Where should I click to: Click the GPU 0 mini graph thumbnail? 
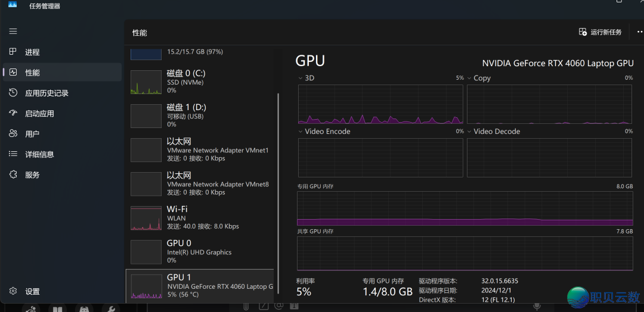pos(146,252)
